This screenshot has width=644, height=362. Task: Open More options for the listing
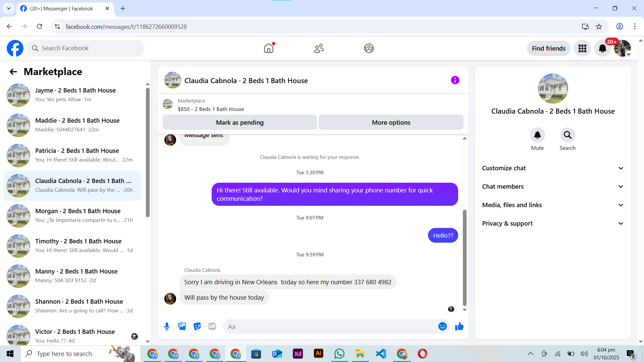point(391,122)
